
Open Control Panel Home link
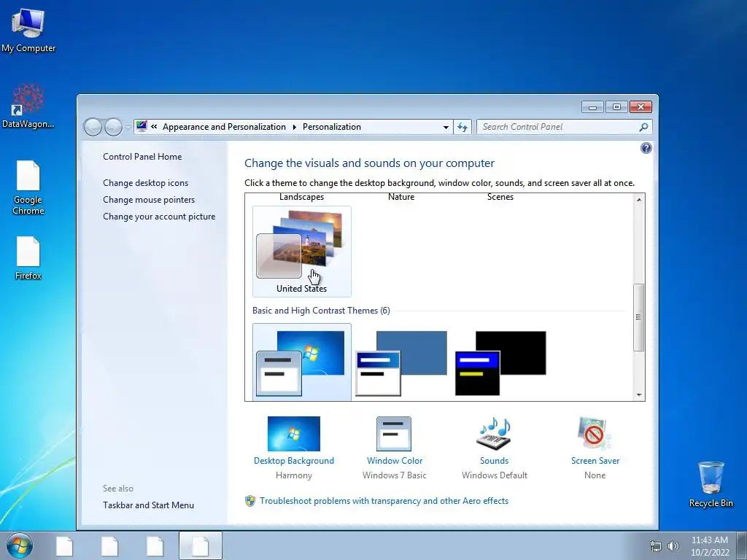click(x=142, y=157)
